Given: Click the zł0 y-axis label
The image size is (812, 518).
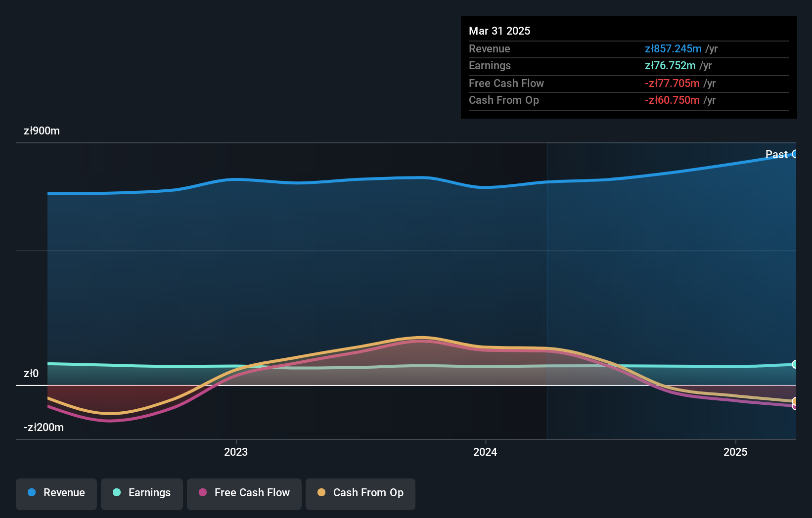Looking at the screenshot, I should [31, 373].
